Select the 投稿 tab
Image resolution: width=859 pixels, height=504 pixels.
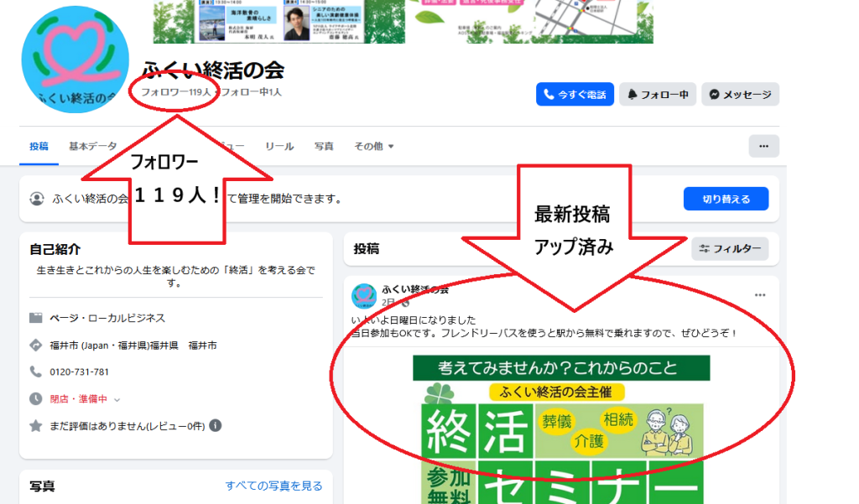(x=39, y=146)
